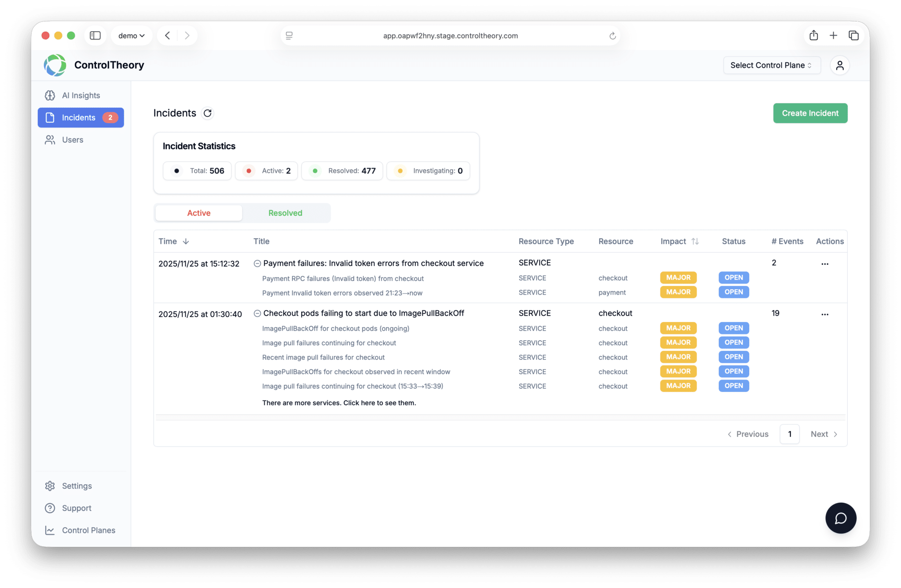Click 'There are more services' link
This screenshot has width=901, height=588.
coord(339,403)
